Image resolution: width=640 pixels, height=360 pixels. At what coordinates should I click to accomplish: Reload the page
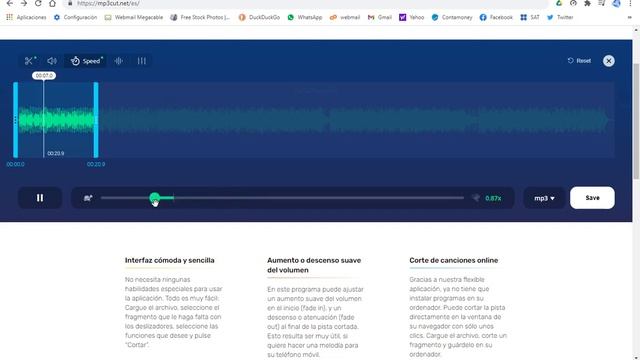[38, 3]
